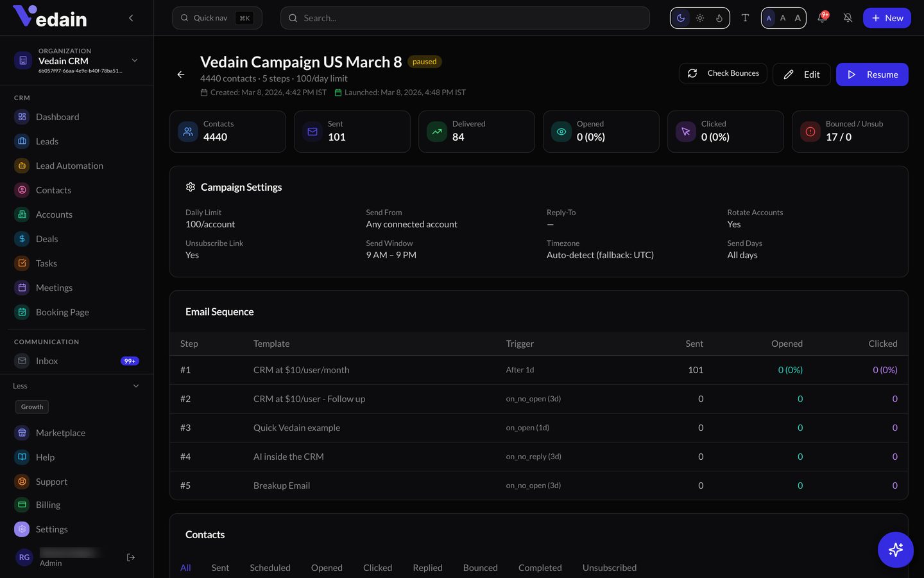The image size is (924, 578).
Task: Resume the paused campaign
Action: 872,74
